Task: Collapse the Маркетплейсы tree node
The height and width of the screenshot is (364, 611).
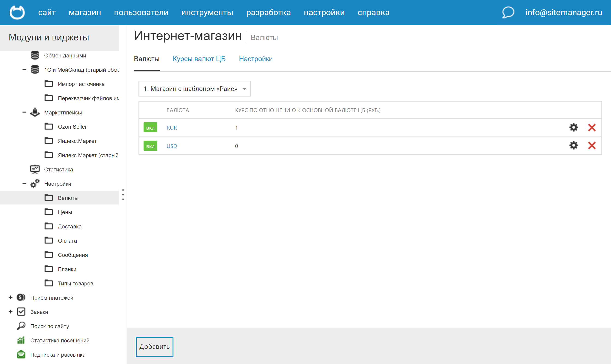Action: [24, 112]
